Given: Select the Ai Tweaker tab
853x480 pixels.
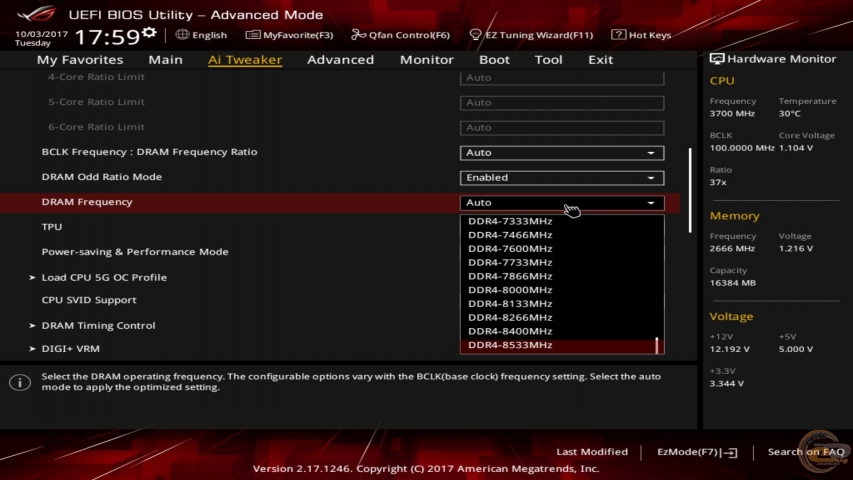Looking at the screenshot, I should point(245,59).
